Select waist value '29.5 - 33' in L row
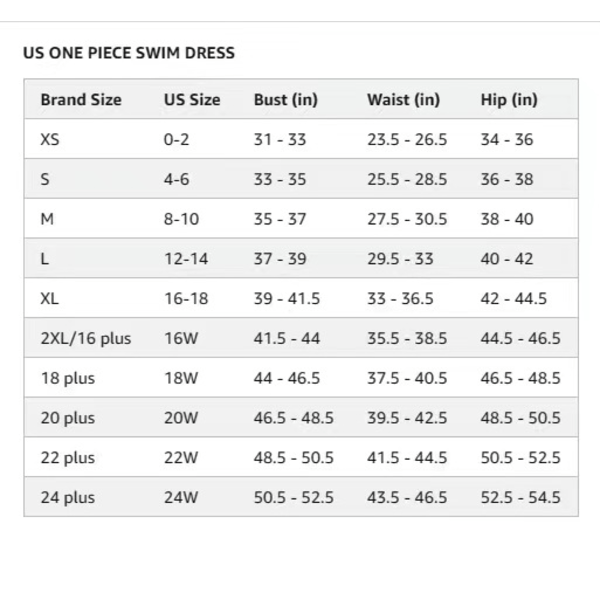The height and width of the screenshot is (600, 600). point(400,259)
